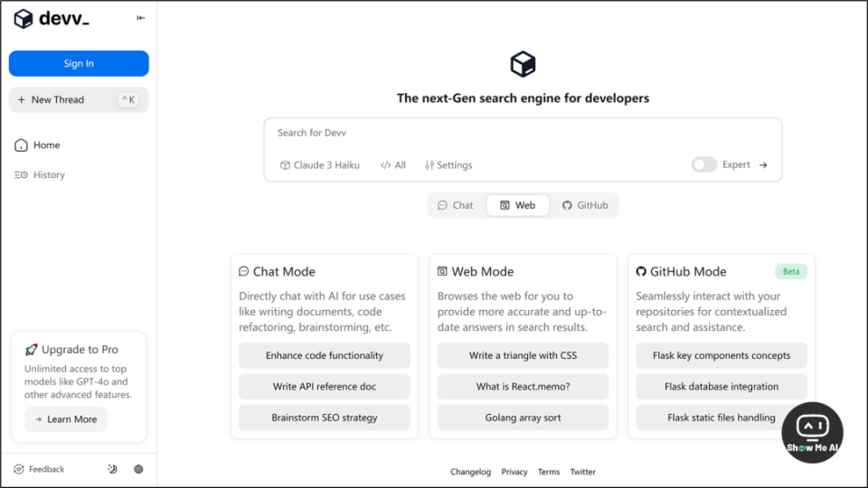Click the Web Mode heading
The width and height of the screenshot is (868, 488).
coord(482,272)
